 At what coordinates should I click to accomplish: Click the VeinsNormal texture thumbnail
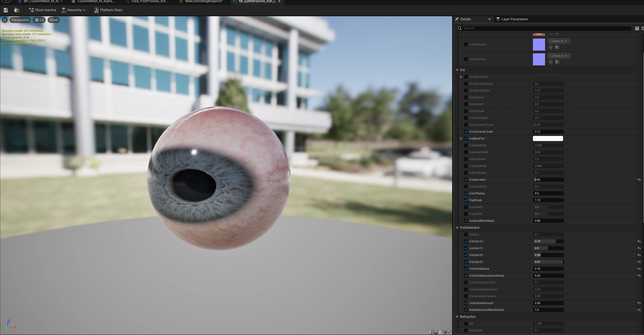[539, 59]
